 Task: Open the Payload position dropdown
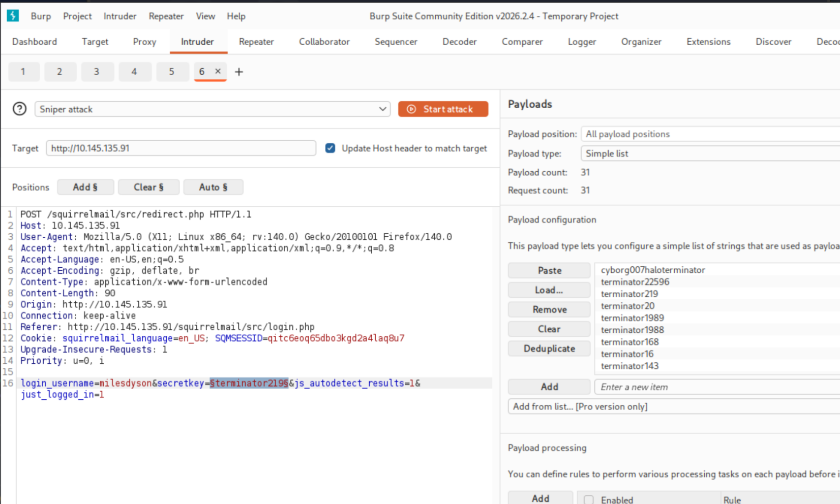[710, 134]
